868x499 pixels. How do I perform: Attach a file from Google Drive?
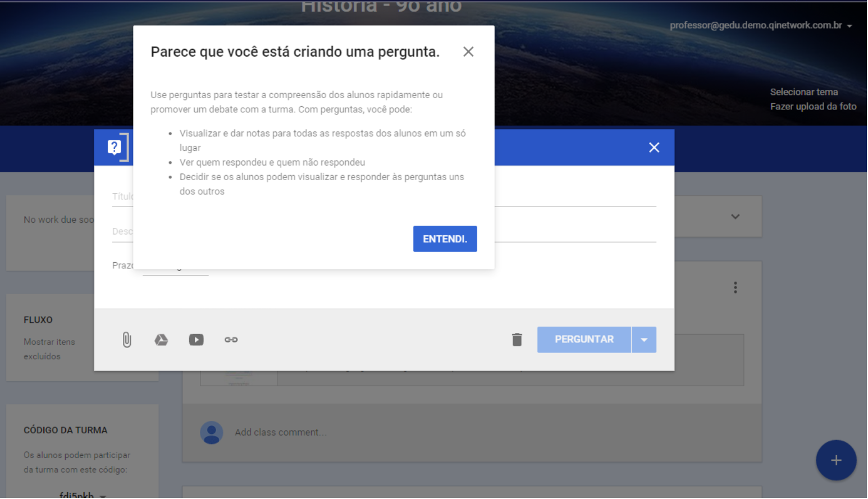pos(161,340)
